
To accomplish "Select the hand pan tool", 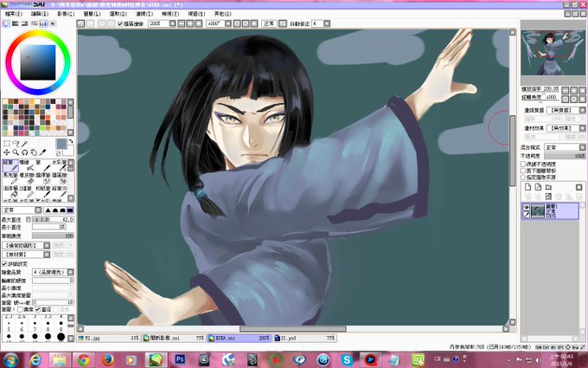I will click(x=34, y=152).
